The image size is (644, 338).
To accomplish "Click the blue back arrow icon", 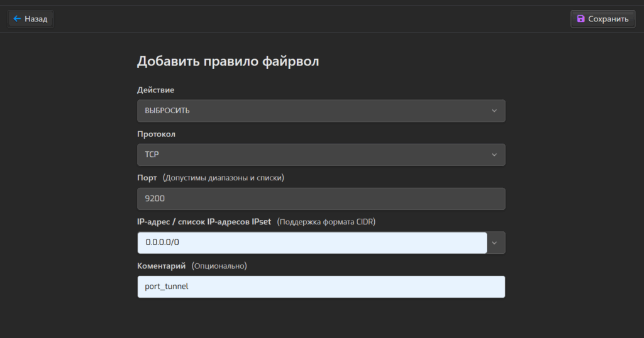I will 17,19.
